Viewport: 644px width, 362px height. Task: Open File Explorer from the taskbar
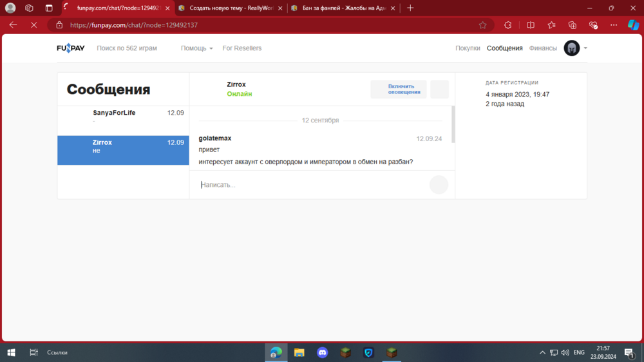(299, 352)
